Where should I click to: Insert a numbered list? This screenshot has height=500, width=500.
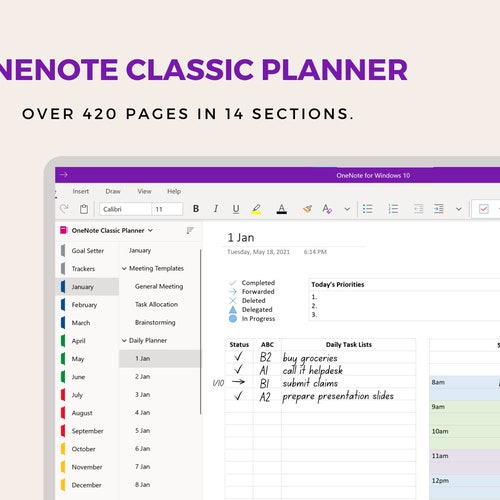click(393, 209)
